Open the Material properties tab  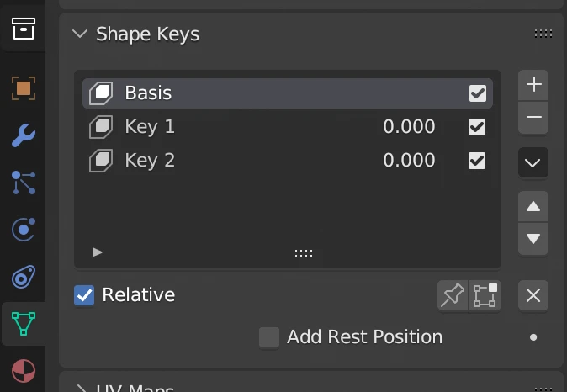pyautogui.click(x=23, y=370)
